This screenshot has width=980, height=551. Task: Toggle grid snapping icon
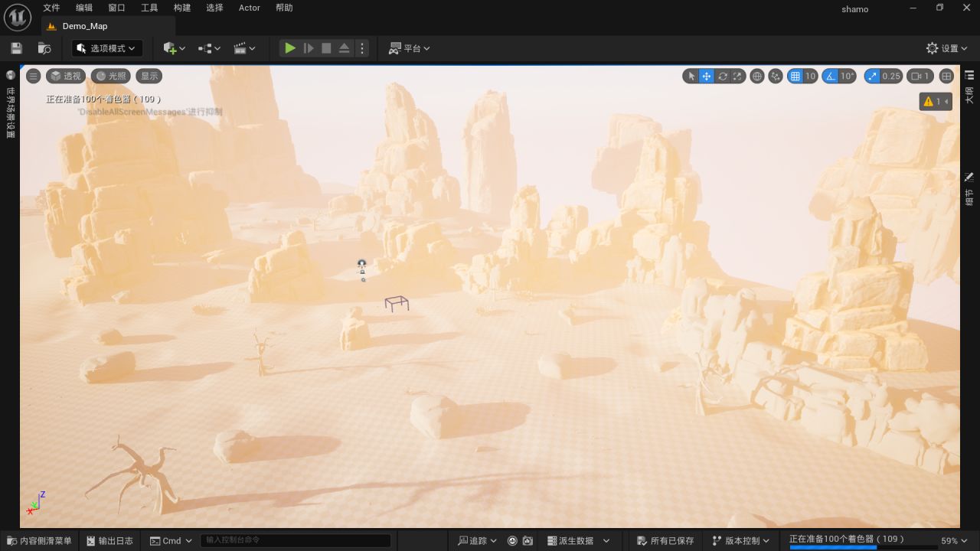[795, 76]
